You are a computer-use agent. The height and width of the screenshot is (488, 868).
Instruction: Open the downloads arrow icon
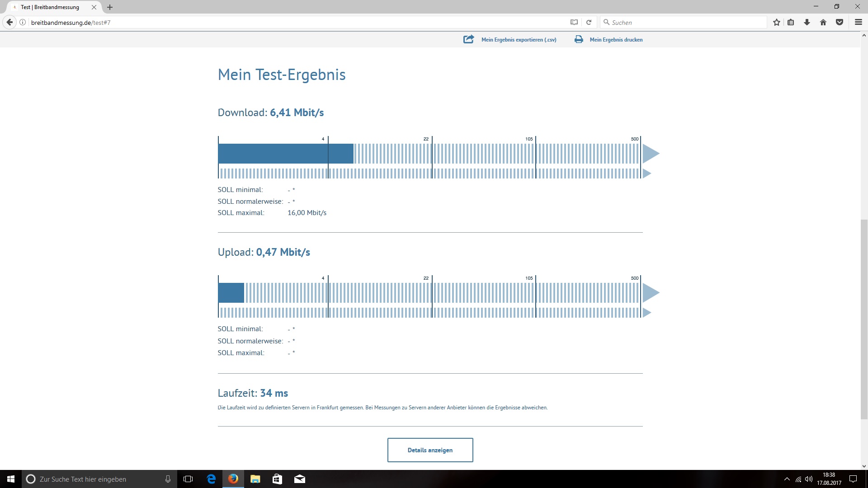coord(807,22)
